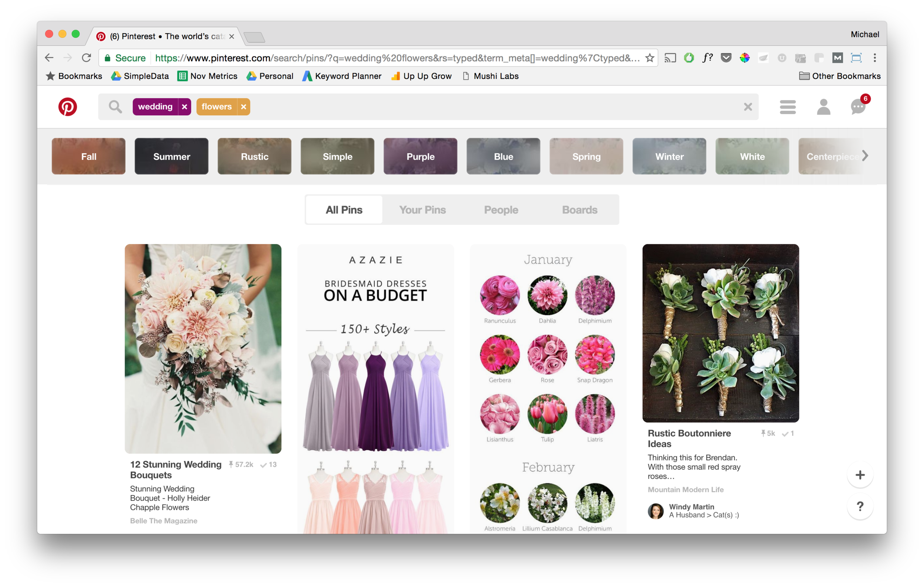Open the question mark help button
The image size is (924, 587).
[860, 506]
